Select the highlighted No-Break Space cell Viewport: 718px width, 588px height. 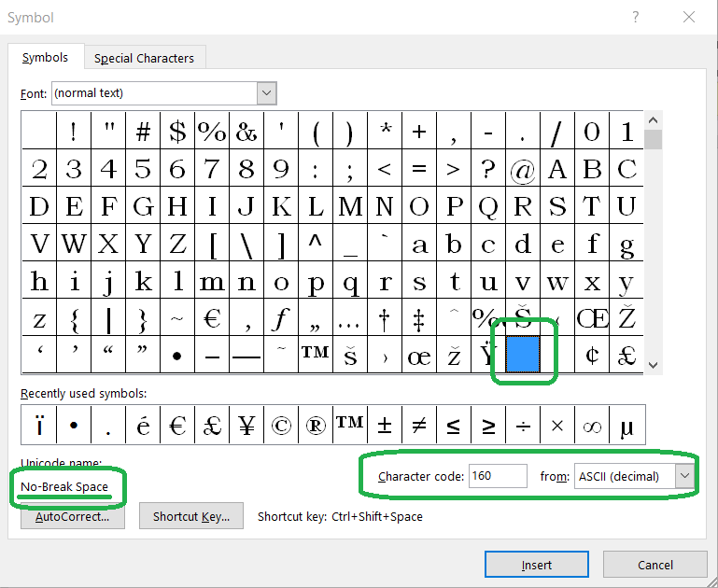(523, 355)
